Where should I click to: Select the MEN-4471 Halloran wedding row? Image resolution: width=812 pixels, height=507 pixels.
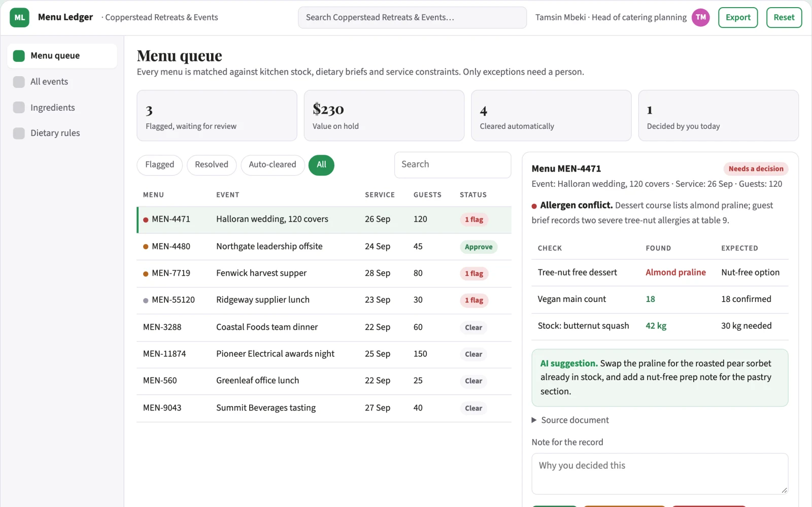point(324,220)
